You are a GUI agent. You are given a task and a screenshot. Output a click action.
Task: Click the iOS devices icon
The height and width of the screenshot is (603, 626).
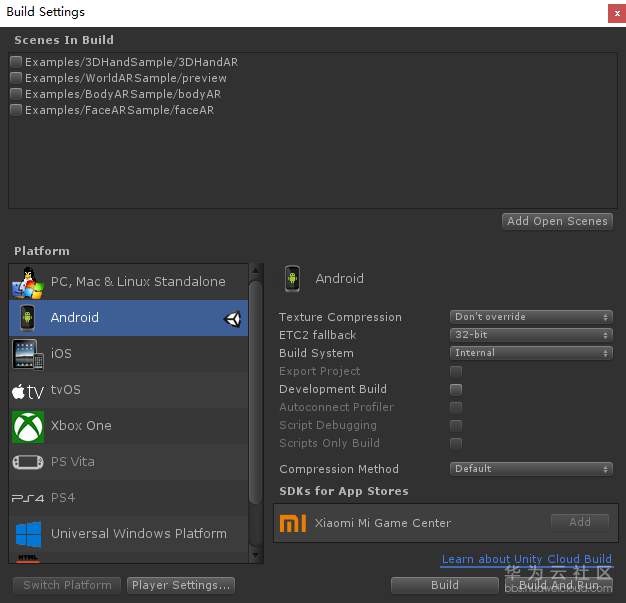point(28,355)
